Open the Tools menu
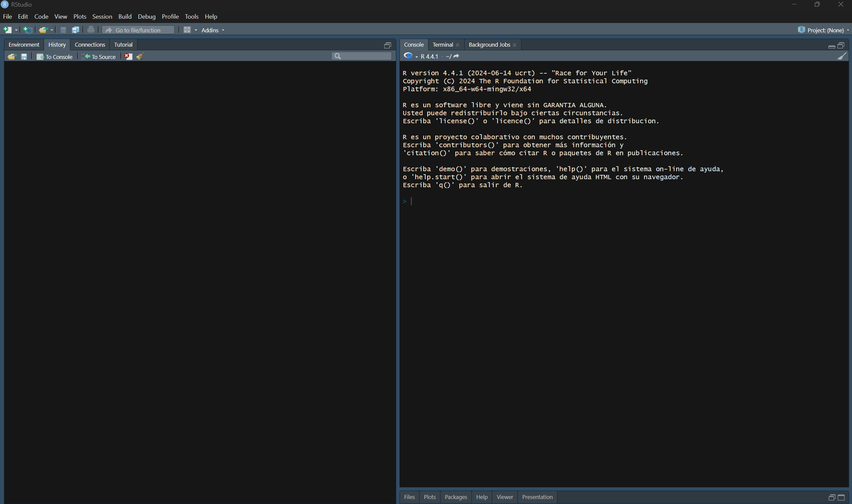The height and width of the screenshot is (504, 852). coord(192,16)
